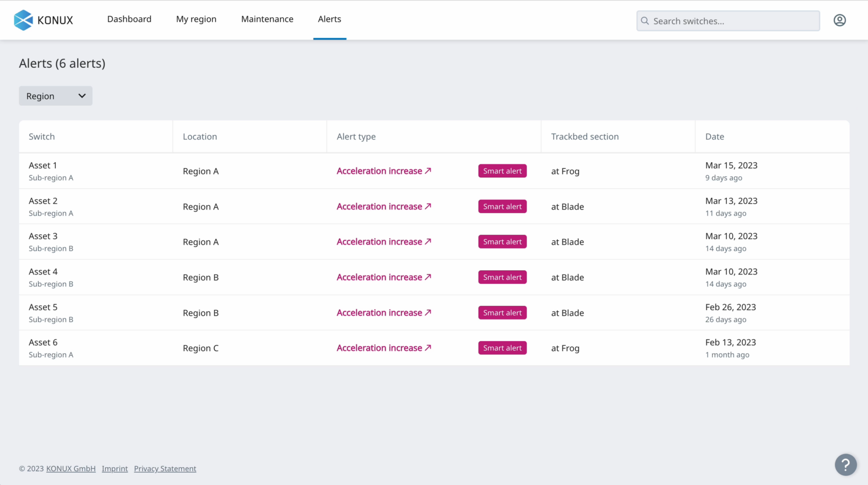Open the Privacy Statement footer link
Image resolution: width=868 pixels, height=485 pixels.
point(165,469)
